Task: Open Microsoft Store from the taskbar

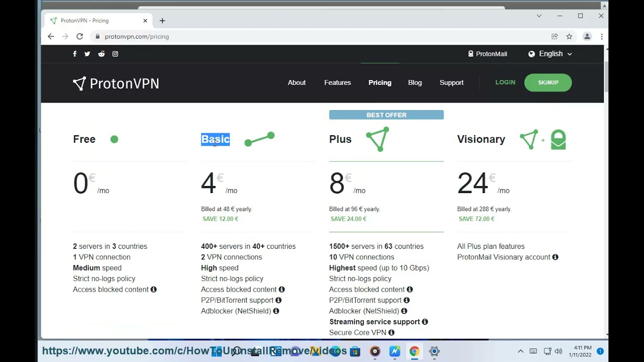Action: click(355, 351)
